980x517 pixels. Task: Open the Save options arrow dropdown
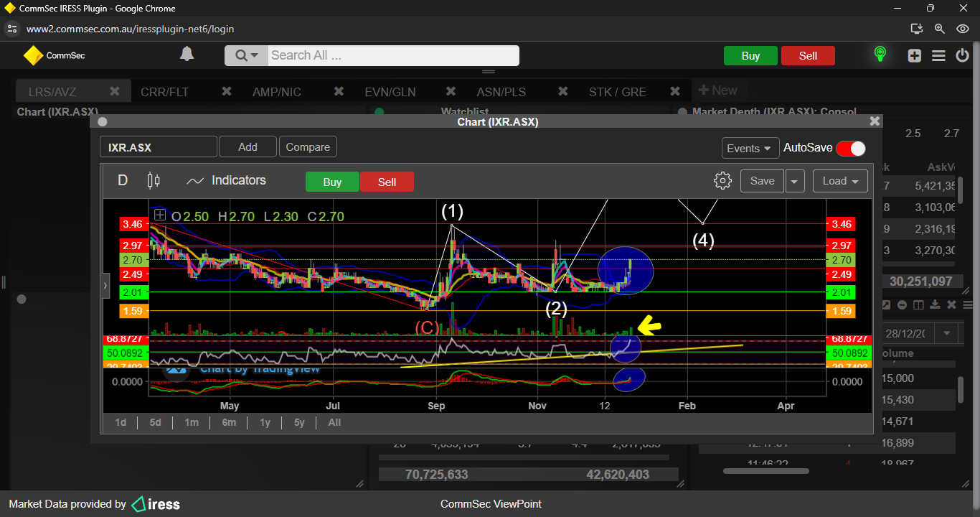(x=794, y=182)
